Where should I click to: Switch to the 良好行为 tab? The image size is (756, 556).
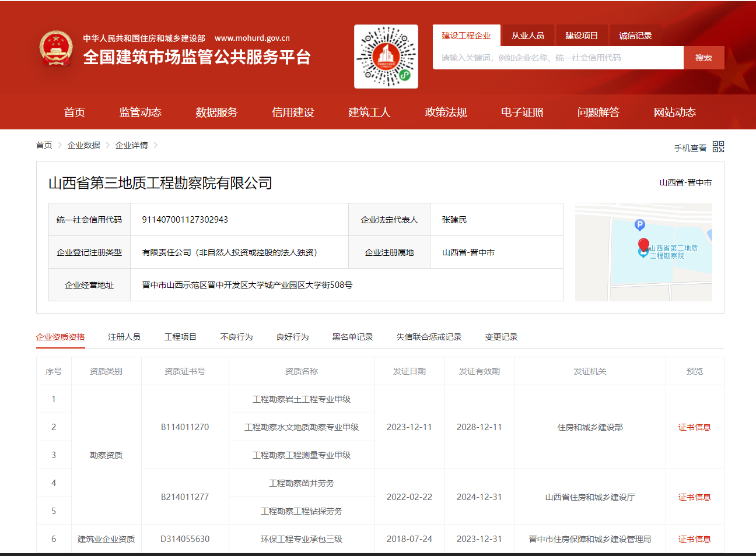pos(292,337)
